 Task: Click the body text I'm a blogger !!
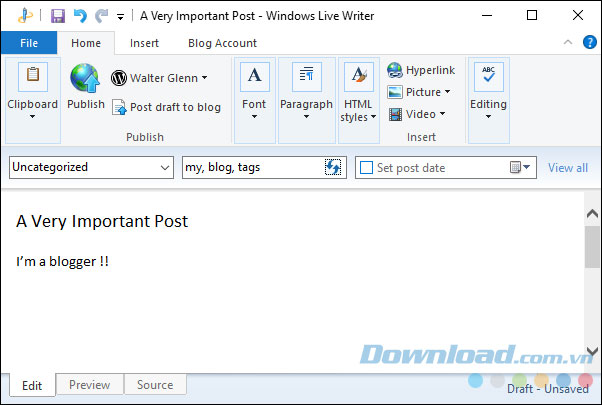62,261
